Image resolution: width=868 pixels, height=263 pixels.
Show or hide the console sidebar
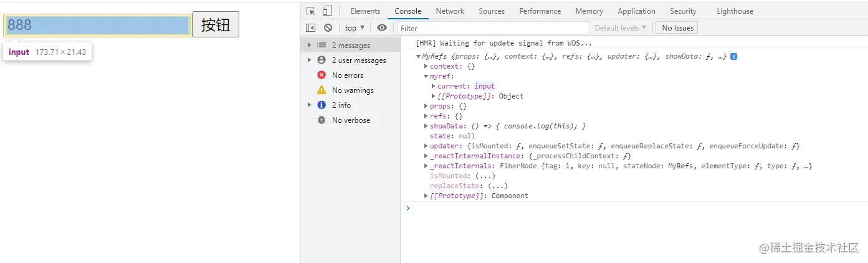pos(311,28)
